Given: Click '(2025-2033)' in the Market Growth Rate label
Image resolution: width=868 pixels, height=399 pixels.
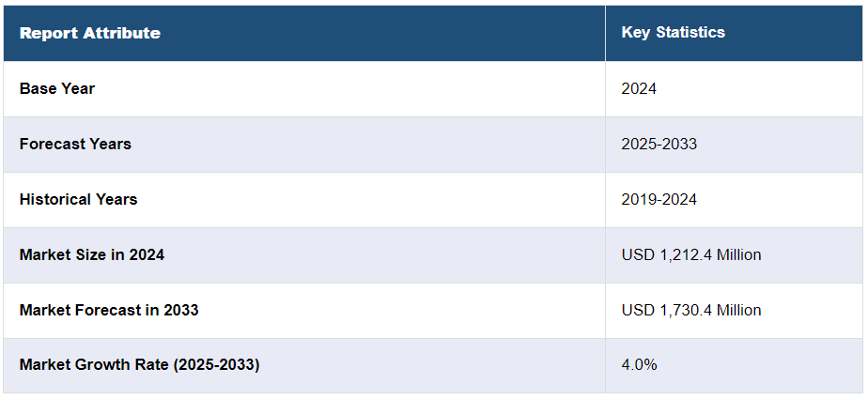Looking at the screenshot, I should 214,364.
